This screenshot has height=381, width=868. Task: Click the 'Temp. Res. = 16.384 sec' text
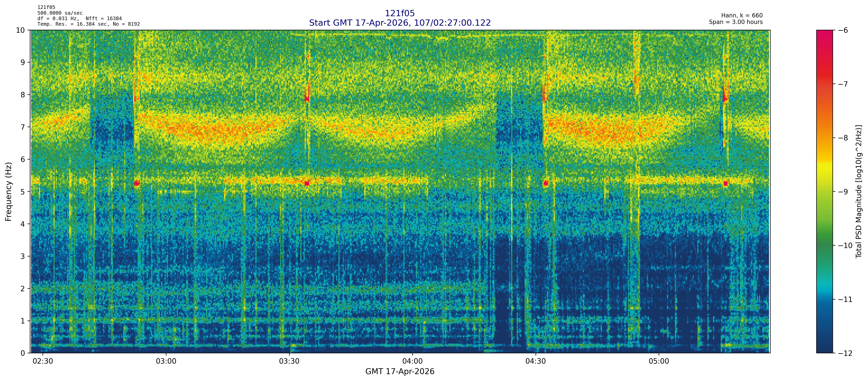tap(73, 24)
